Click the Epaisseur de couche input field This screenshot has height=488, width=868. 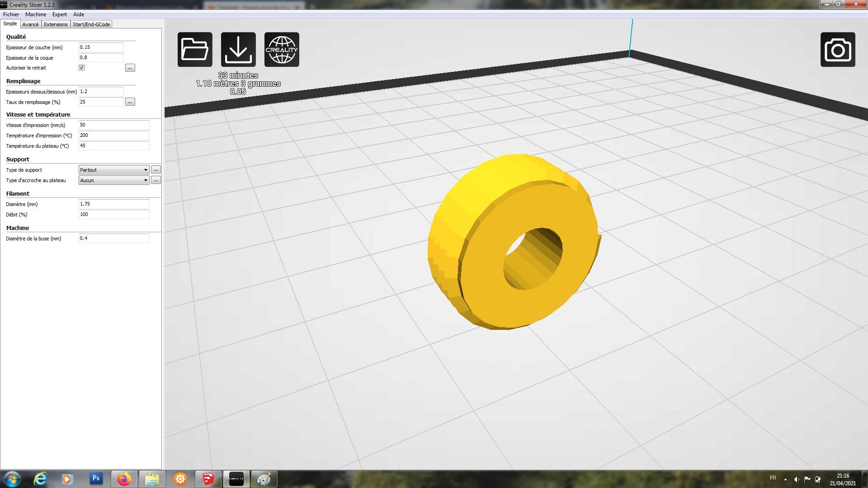coord(101,47)
